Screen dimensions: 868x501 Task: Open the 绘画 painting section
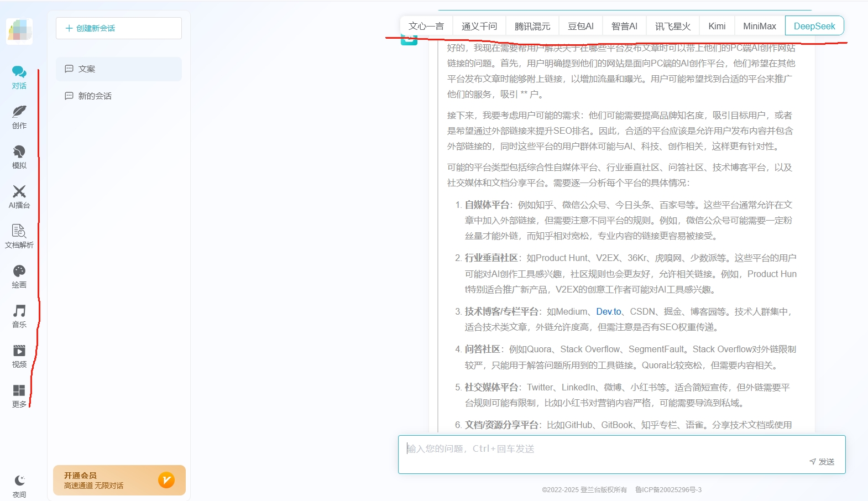(19, 276)
